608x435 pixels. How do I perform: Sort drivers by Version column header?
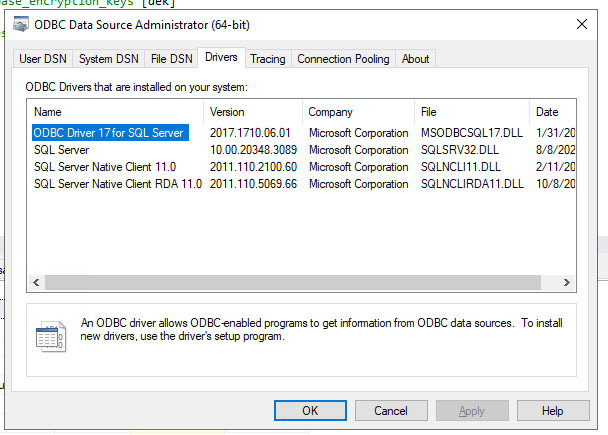[252, 111]
